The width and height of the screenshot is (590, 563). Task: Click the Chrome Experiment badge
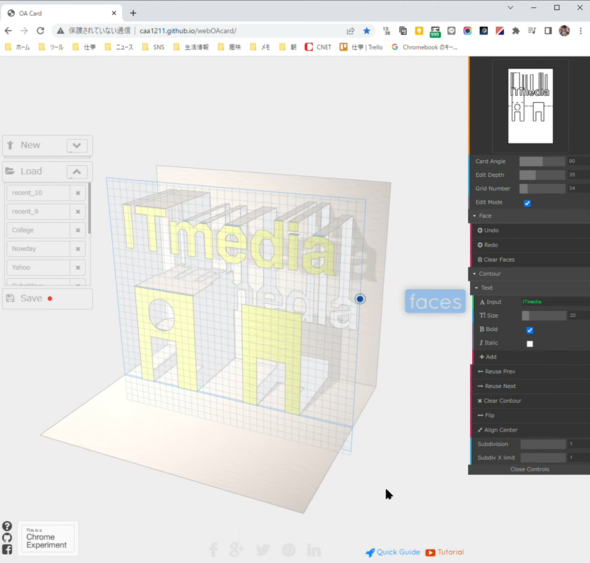(47, 539)
